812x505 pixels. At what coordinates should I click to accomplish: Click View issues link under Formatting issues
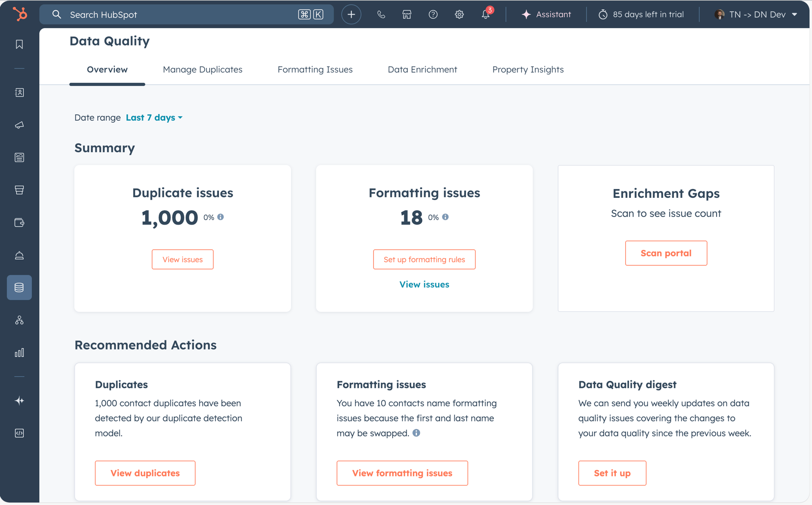(424, 284)
